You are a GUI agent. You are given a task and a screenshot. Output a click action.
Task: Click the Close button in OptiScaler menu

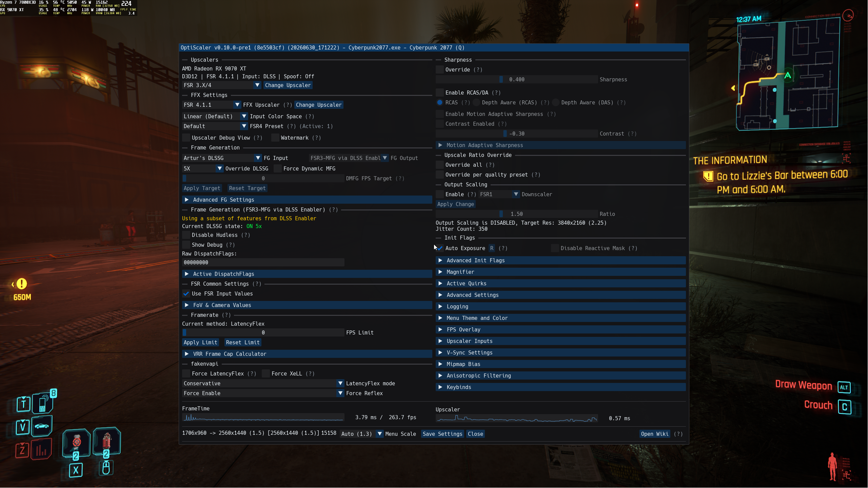[x=475, y=434]
